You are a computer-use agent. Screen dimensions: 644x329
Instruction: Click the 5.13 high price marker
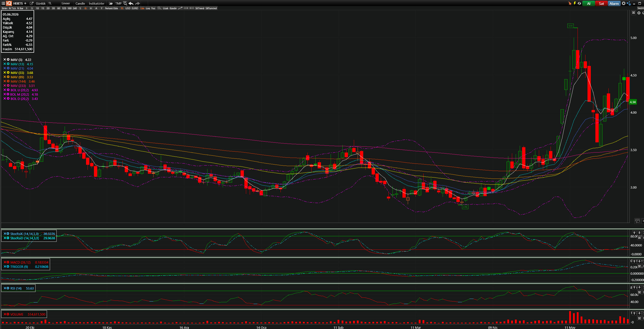coord(570,26)
